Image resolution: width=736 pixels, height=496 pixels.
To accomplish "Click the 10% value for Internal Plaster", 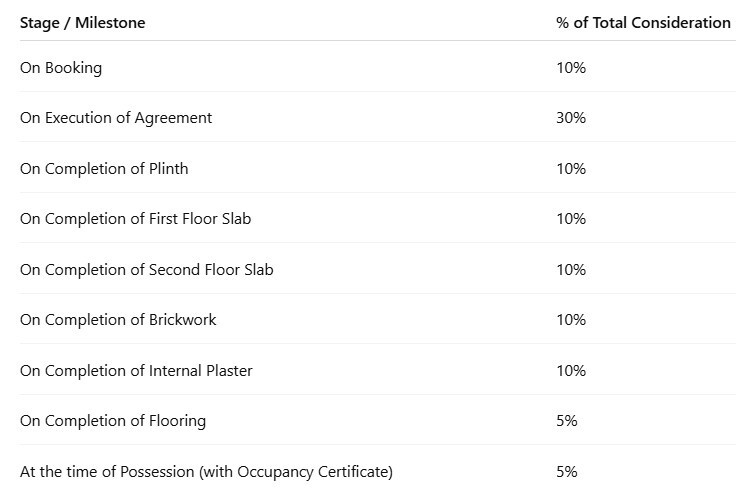I will [x=571, y=371].
